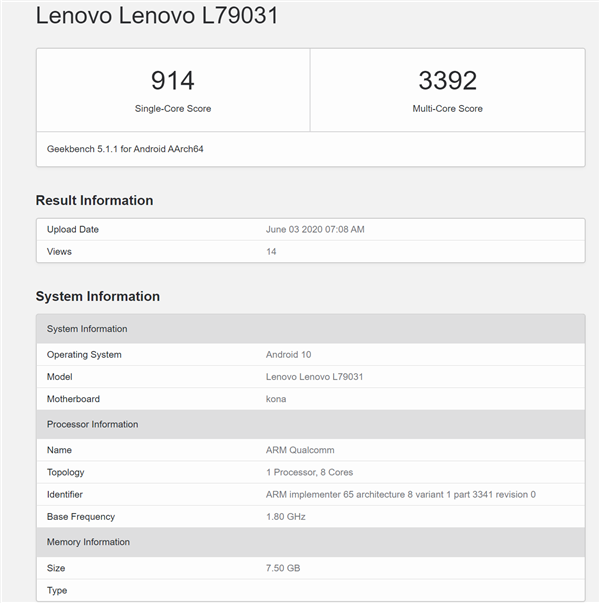Select the upload date June 03 2020 value
The width and height of the screenshot is (600, 603).
pos(315,229)
